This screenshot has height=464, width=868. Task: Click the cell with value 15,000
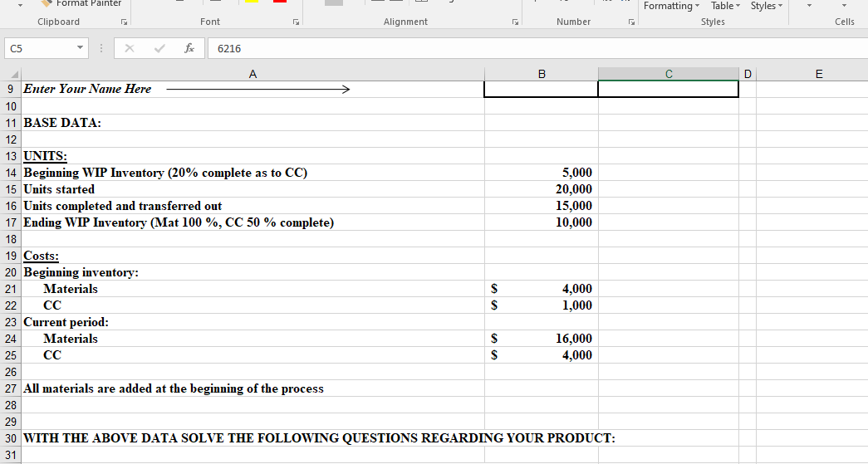tap(542, 206)
